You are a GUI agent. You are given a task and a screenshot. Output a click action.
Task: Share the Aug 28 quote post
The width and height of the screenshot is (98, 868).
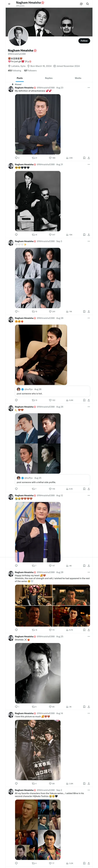[89, 400]
